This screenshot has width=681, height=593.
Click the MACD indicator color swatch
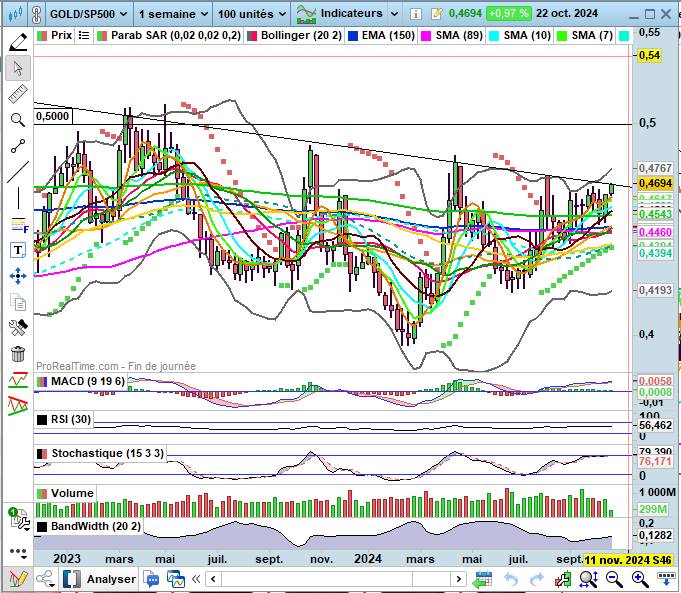tap(41, 382)
